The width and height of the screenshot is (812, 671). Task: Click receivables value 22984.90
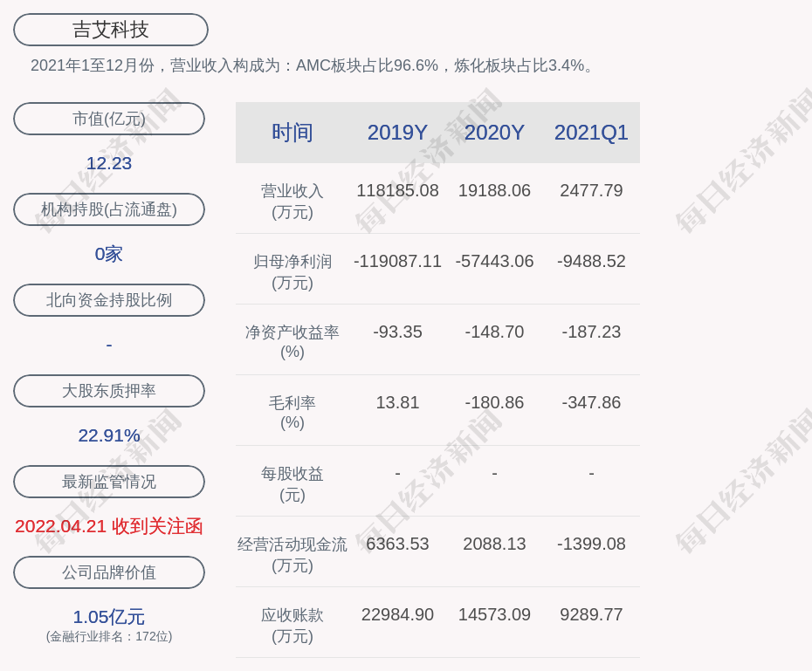tap(397, 614)
